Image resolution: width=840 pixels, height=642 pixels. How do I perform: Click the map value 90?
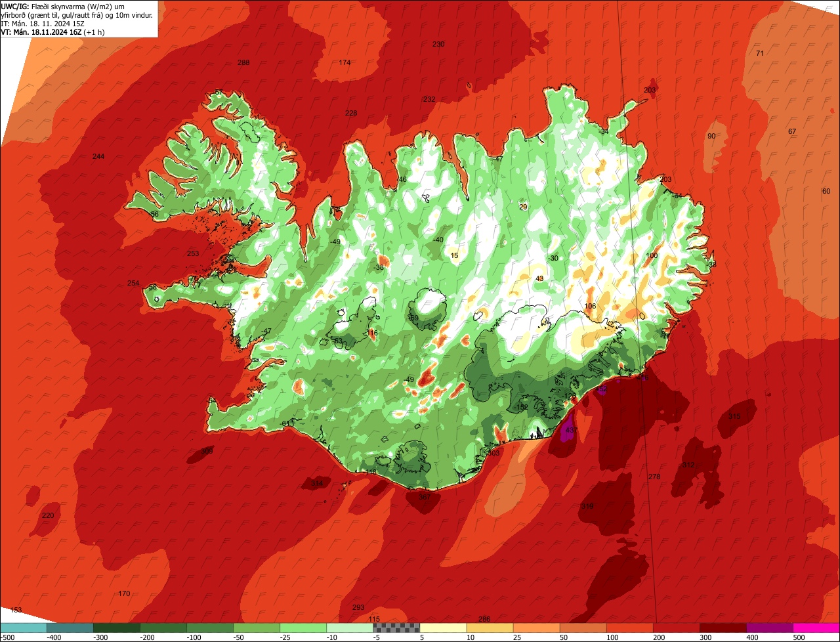(x=711, y=136)
